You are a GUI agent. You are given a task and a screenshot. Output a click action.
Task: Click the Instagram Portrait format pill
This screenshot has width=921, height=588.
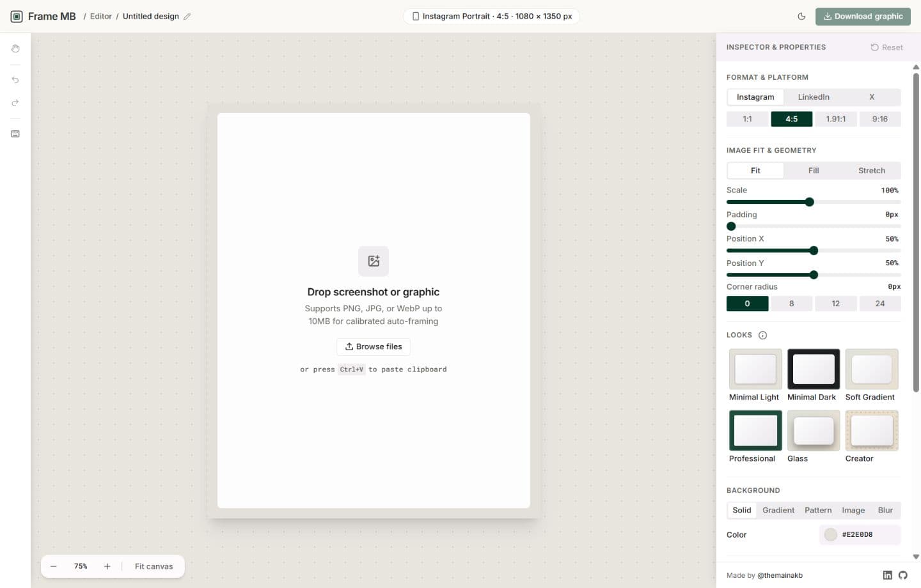(491, 17)
